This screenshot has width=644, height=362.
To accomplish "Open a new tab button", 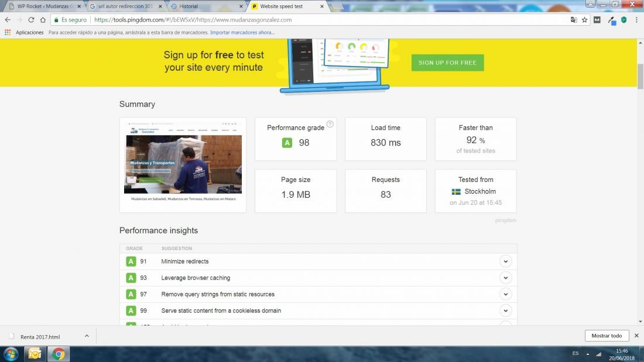I will [337, 6].
